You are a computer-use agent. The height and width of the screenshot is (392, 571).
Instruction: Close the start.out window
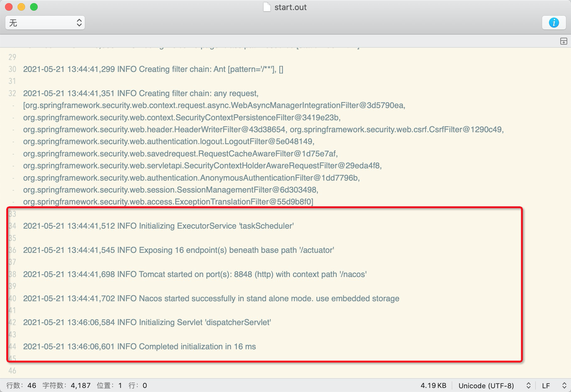tap(9, 7)
